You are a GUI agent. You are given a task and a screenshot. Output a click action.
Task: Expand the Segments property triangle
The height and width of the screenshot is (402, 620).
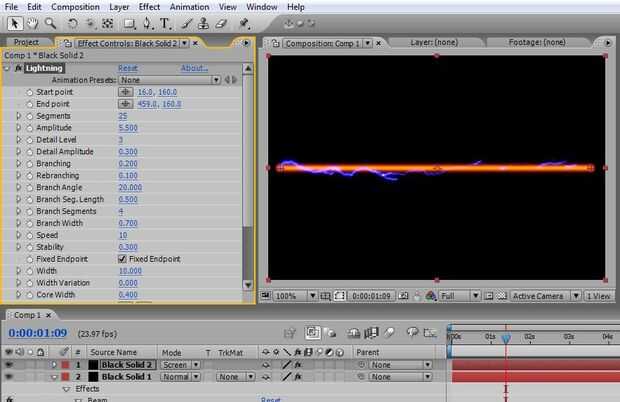[x=18, y=116]
